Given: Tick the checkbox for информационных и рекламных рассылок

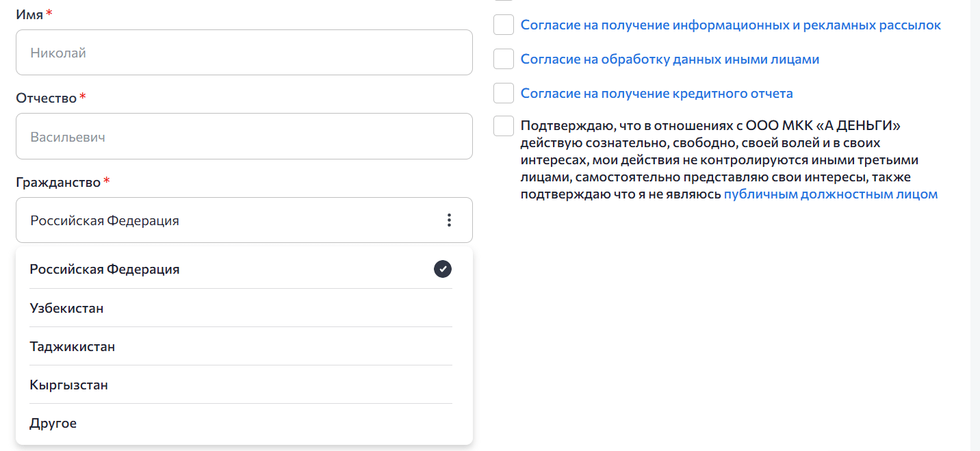Looking at the screenshot, I should click(504, 25).
